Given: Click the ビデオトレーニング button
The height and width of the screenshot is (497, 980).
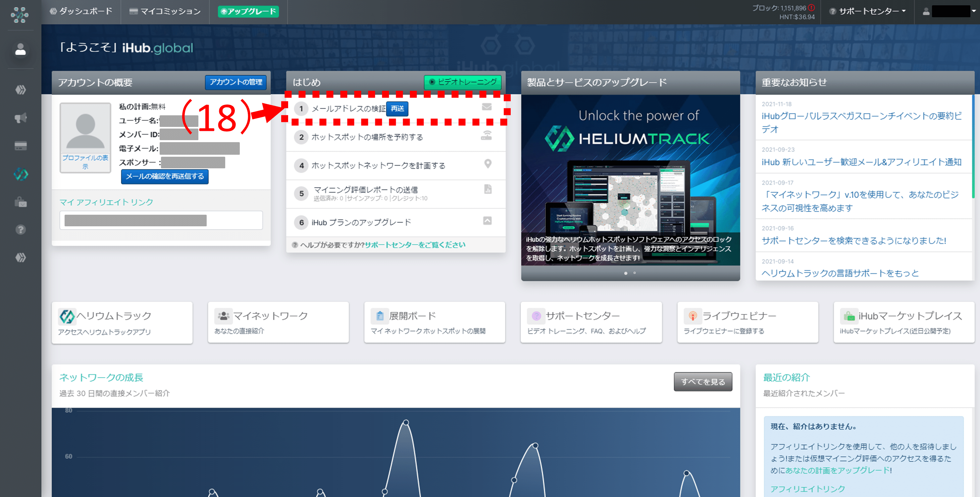Looking at the screenshot, I should coord(463,82).
